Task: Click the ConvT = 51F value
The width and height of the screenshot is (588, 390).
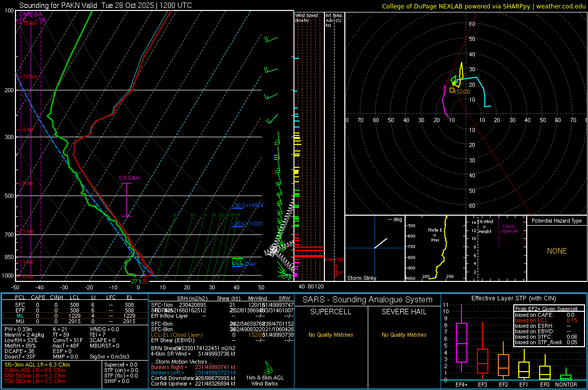Action: coord(68,341)
